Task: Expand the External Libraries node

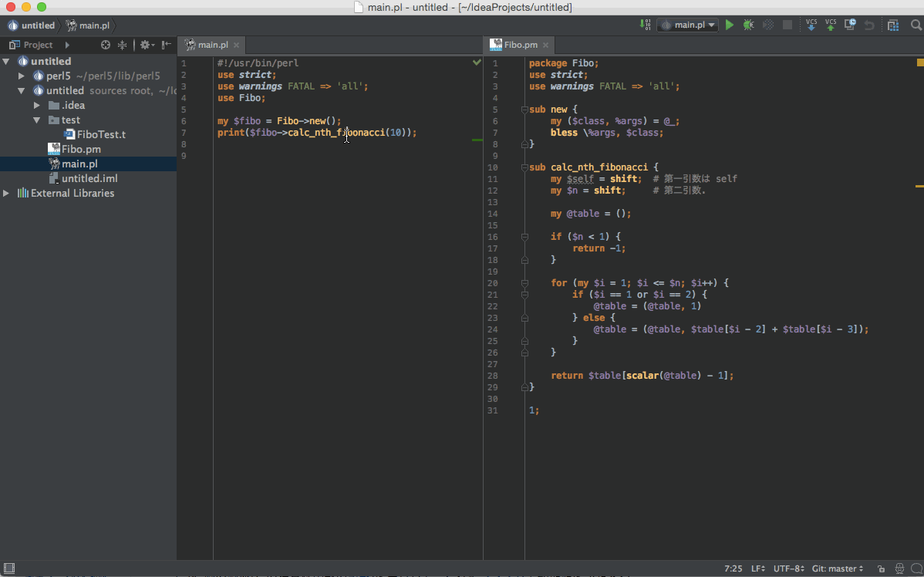Action: 7,193
